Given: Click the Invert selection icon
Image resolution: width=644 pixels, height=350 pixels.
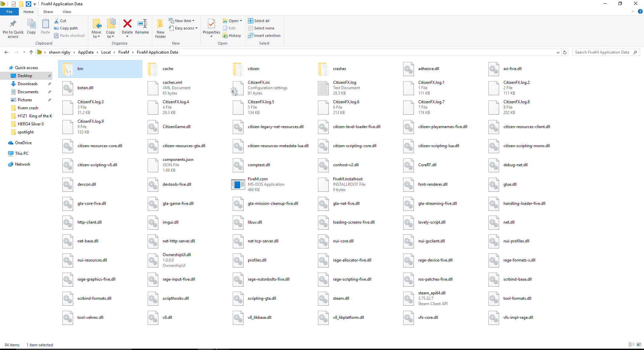Looking at the screenshot, I should pos(251,36).
